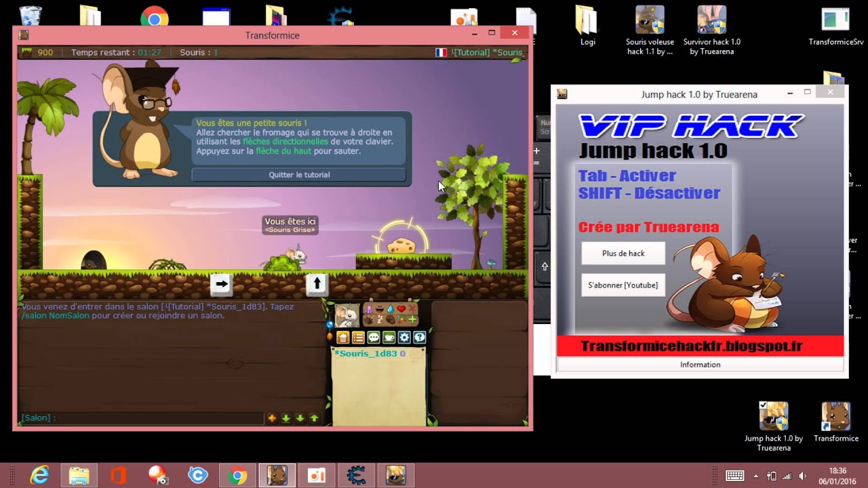Trigger the brown clapping hands emote
This screenshot has height=488, width=868.
tap(370, 320)
